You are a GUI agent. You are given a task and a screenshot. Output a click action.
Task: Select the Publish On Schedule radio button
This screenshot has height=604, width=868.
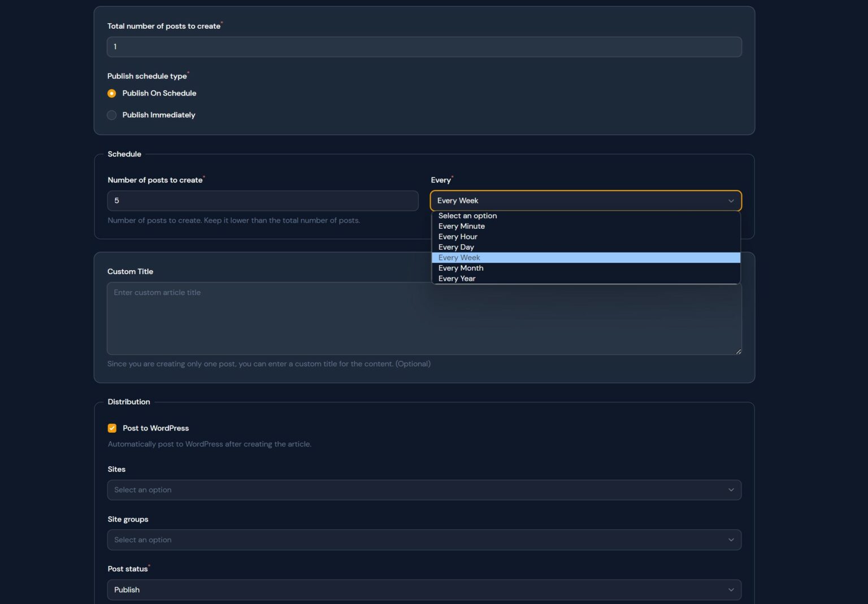coord(112,93)
